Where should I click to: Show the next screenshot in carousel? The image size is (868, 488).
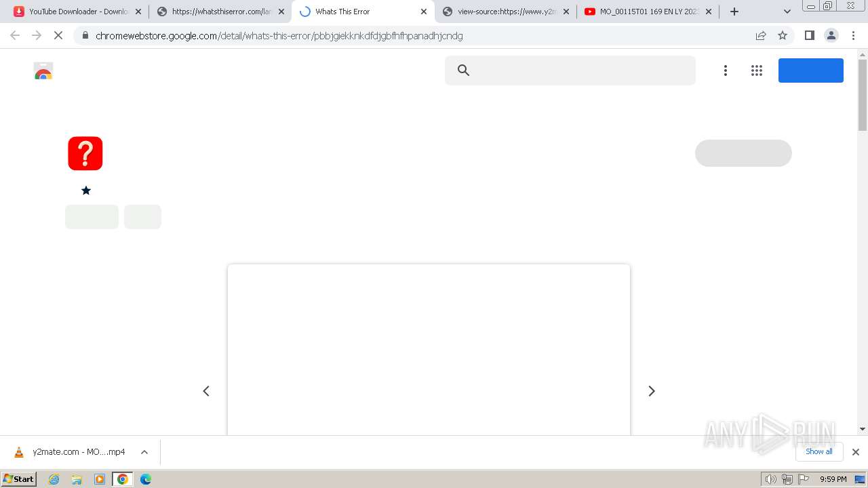pyautogui.click(x=652, y=391)
